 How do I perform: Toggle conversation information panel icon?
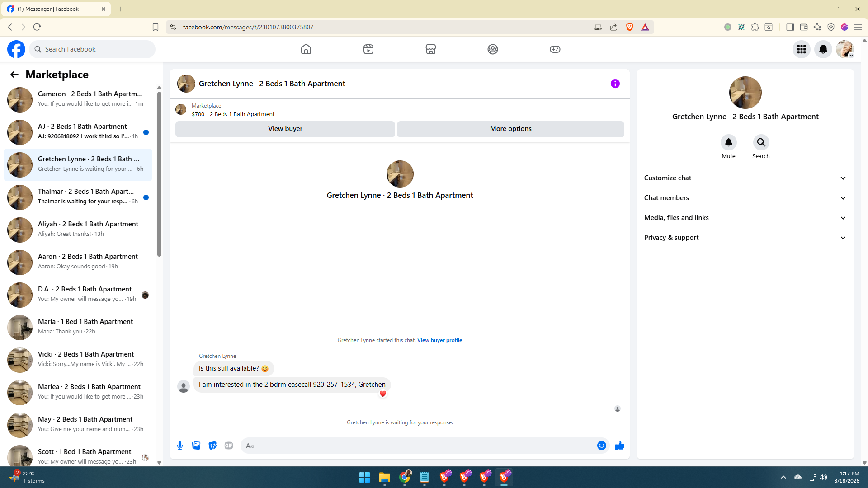click(x=615, y=84)
